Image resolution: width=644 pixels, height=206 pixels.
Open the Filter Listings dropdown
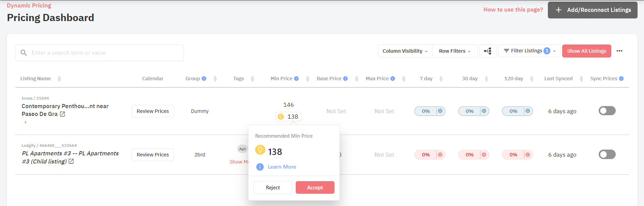pyautogui.click(x=529, y=51)
